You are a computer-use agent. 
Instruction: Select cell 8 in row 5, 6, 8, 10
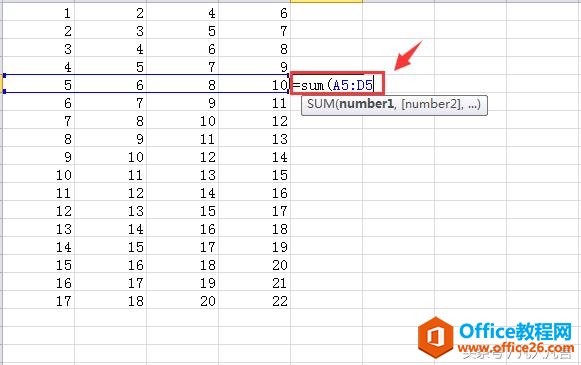click(x=182, y=84)
